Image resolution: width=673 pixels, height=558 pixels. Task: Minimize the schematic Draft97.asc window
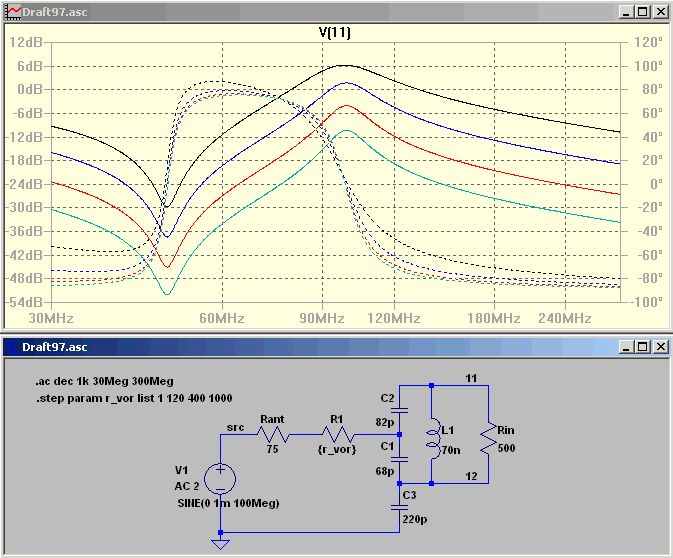[625, 347]
